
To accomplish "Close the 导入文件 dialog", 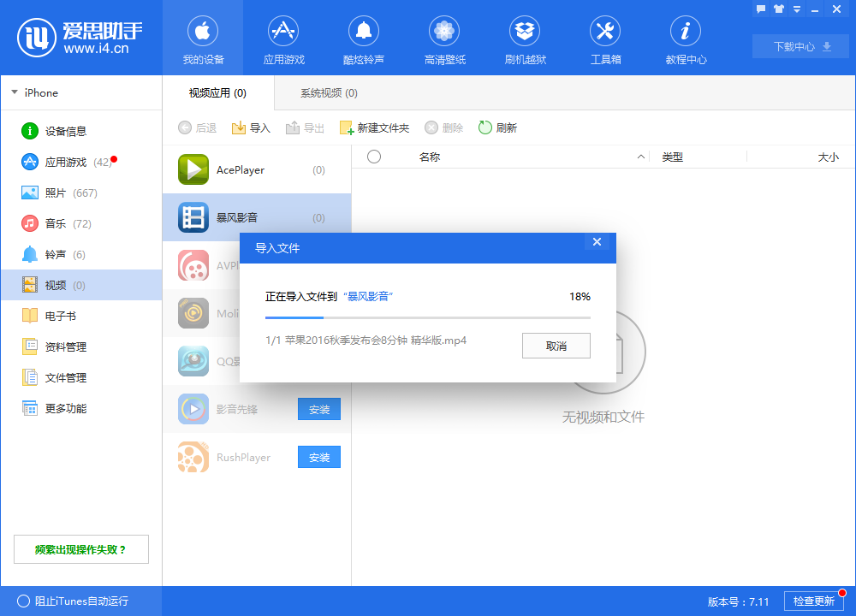I will pyautogui.click(x=597, y=242).
